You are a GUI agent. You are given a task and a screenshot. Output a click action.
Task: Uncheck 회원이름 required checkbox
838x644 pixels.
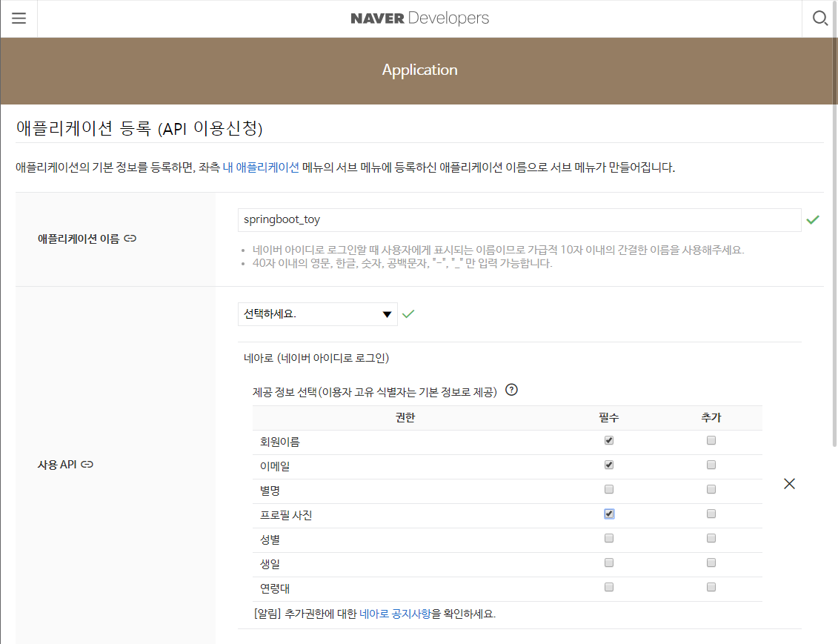click(x=609, y=440)
